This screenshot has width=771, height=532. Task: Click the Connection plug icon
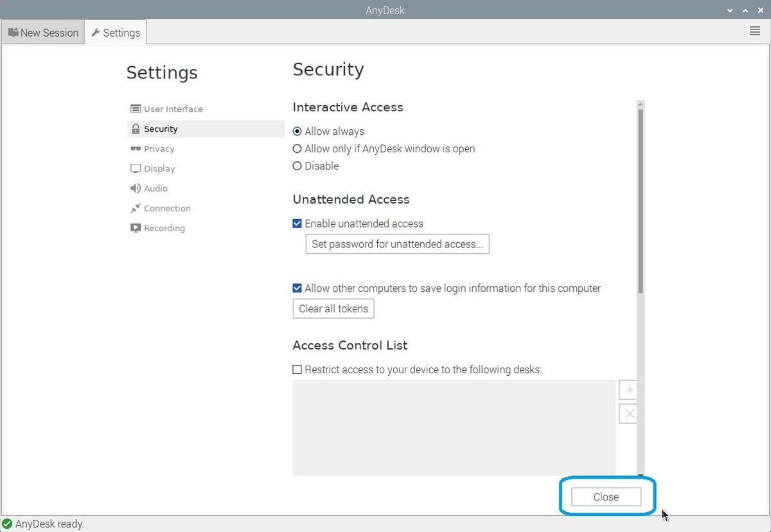click(135, 208)
